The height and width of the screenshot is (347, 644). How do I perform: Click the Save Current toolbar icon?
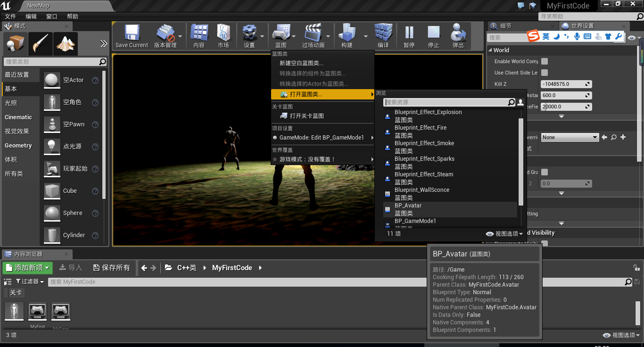[132, 33]
